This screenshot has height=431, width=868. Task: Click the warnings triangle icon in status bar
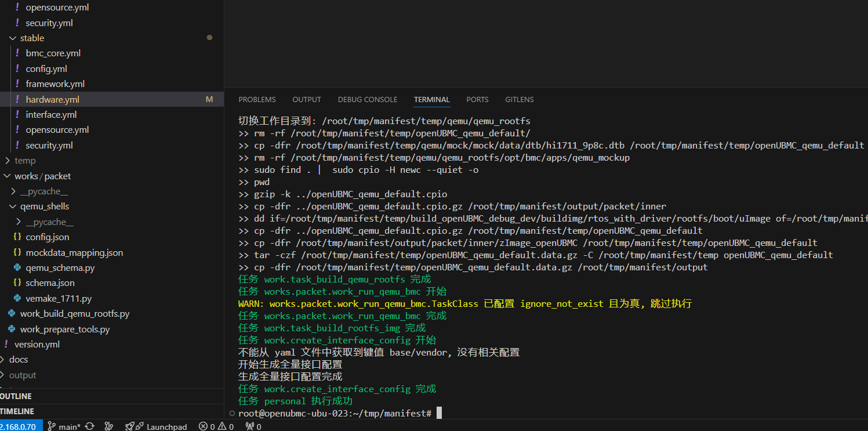click(x=223, y=426)
